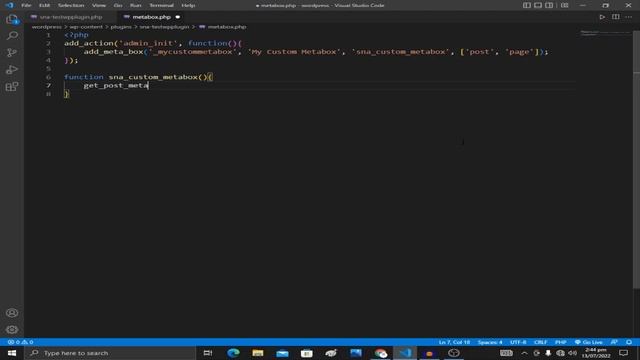Select PHP language mode in status bar
This screenshot has height=360, width=640.
click(560, 342)
